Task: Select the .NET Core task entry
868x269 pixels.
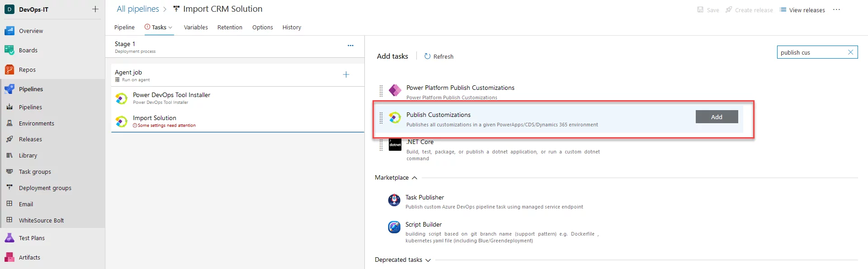Action: click(x=558, y=150)
